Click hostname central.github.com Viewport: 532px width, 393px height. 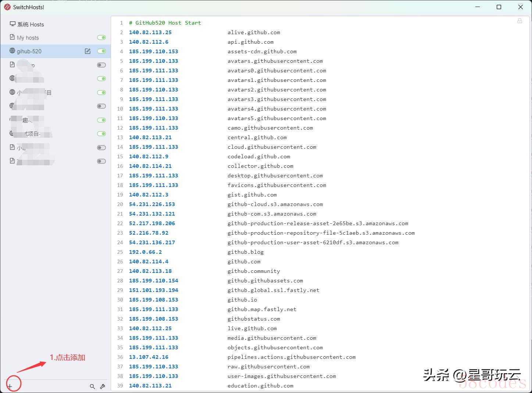coord(257,137)
